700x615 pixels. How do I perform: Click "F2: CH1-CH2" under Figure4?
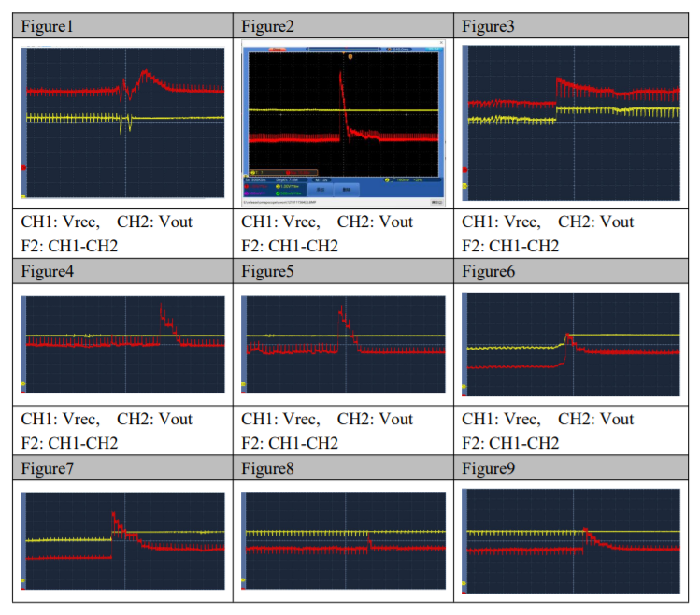pos(69,443)
